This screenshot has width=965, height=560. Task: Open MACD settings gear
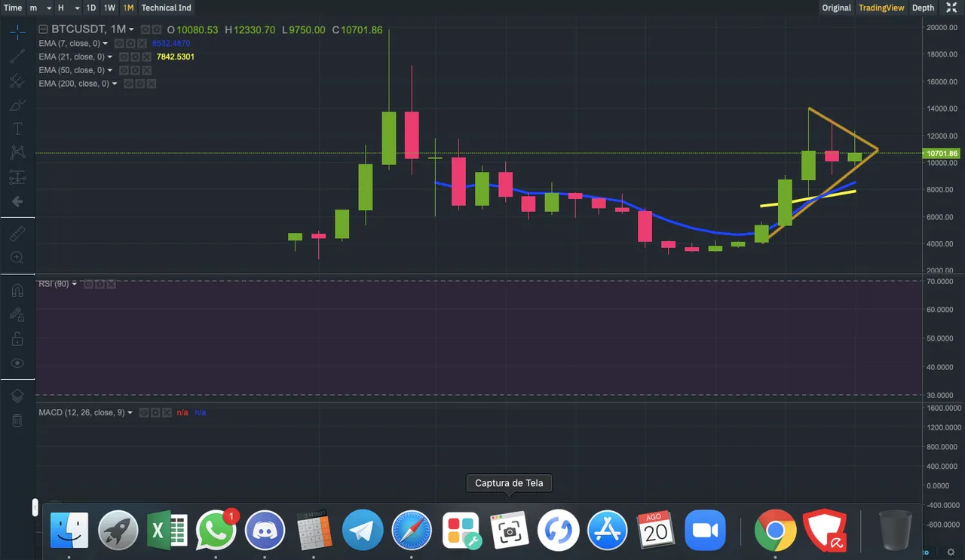coord(154,413)
